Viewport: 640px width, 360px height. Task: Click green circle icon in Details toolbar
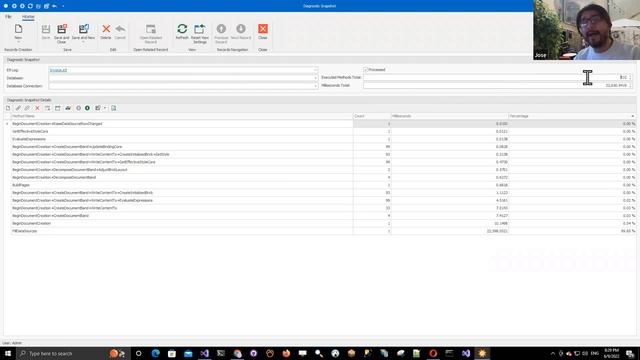point(87,108)
